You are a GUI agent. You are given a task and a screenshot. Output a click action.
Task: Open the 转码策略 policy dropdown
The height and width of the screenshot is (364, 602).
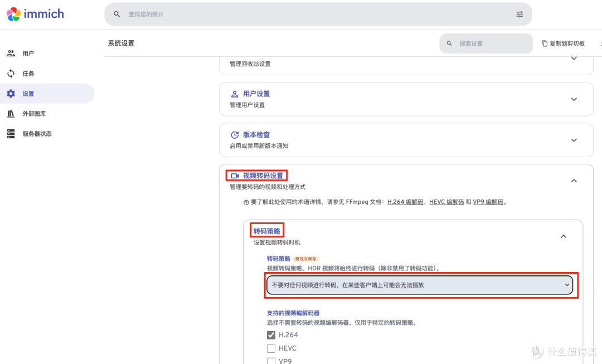pos(420,285)
